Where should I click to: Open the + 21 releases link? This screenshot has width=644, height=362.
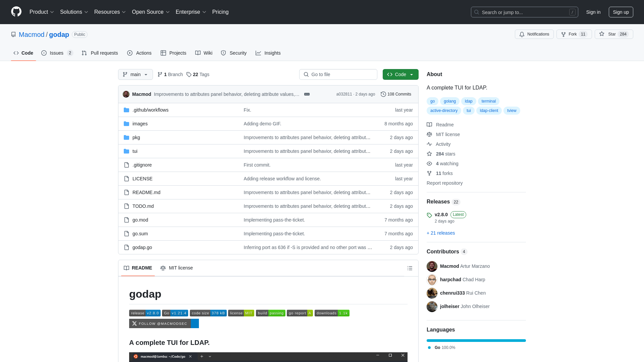(441, 233)
